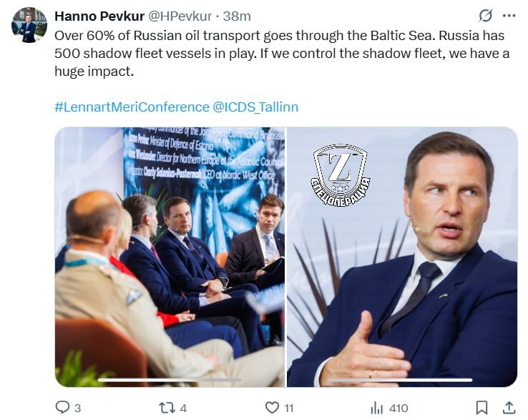528x420 pixels.
Task: Click the 38m timestamp
Action: click(238, 16)
